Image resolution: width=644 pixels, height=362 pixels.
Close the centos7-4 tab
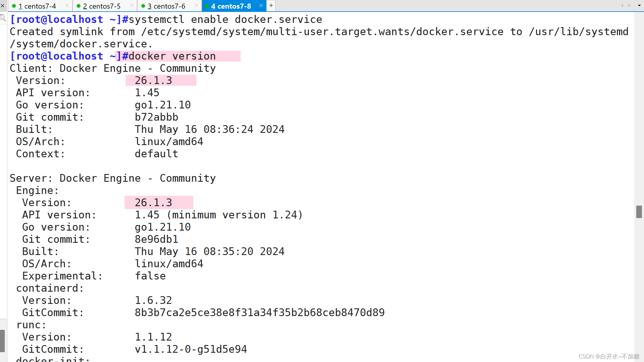pyautogui.click(x=67, y=6)
